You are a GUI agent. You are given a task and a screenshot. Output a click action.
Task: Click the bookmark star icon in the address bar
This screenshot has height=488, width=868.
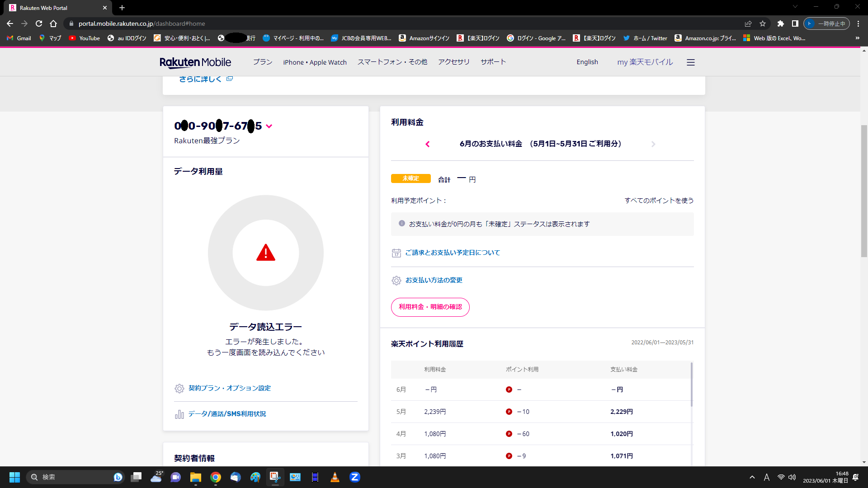pyautogui.click(x=763, y=23)
